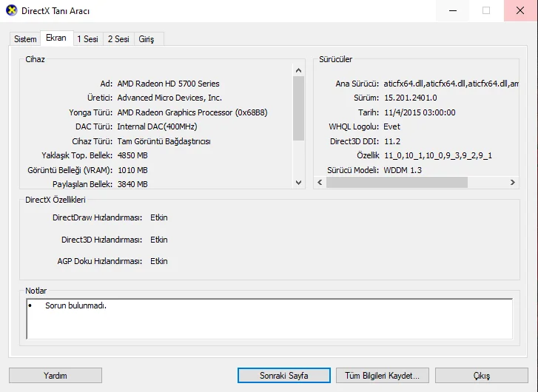Click driver version 15.201.2401.0
This screenshot has width=538, height=392.
(x=411, y=98)
